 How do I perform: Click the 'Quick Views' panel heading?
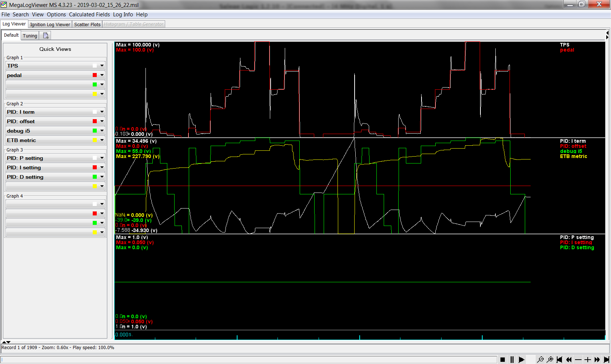click(x=55, y=49)
